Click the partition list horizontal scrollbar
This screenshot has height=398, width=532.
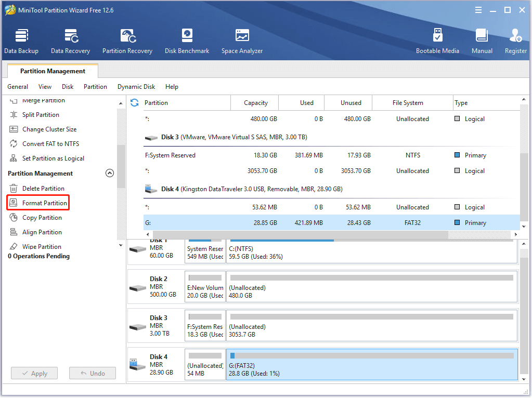tap(300, 234)
